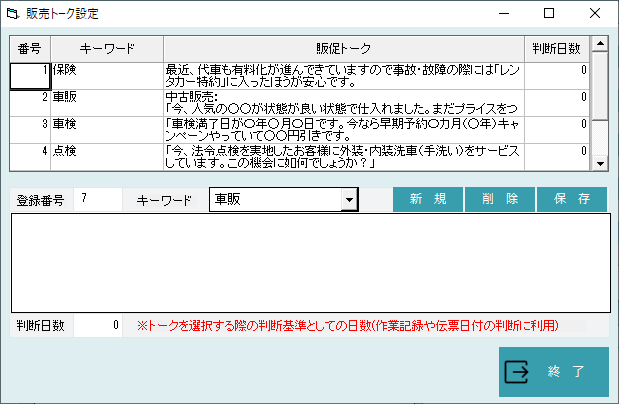Select row number 2 cell
Viewport: 619px width, 404px height.
[30, 103]
